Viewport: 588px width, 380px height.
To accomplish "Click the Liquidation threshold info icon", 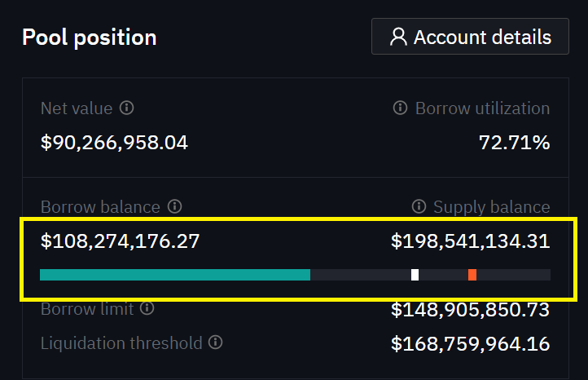I will (x=215, y=343).
